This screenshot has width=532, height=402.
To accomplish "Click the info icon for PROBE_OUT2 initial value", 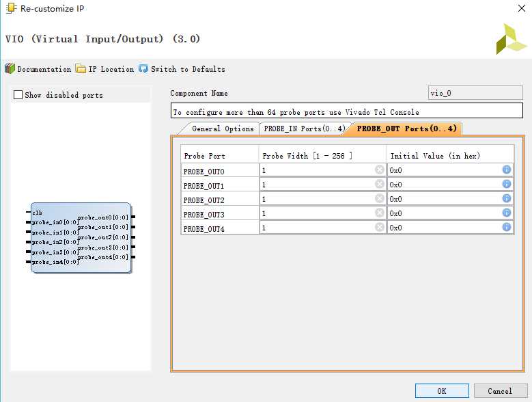I will tap(506, 198).
